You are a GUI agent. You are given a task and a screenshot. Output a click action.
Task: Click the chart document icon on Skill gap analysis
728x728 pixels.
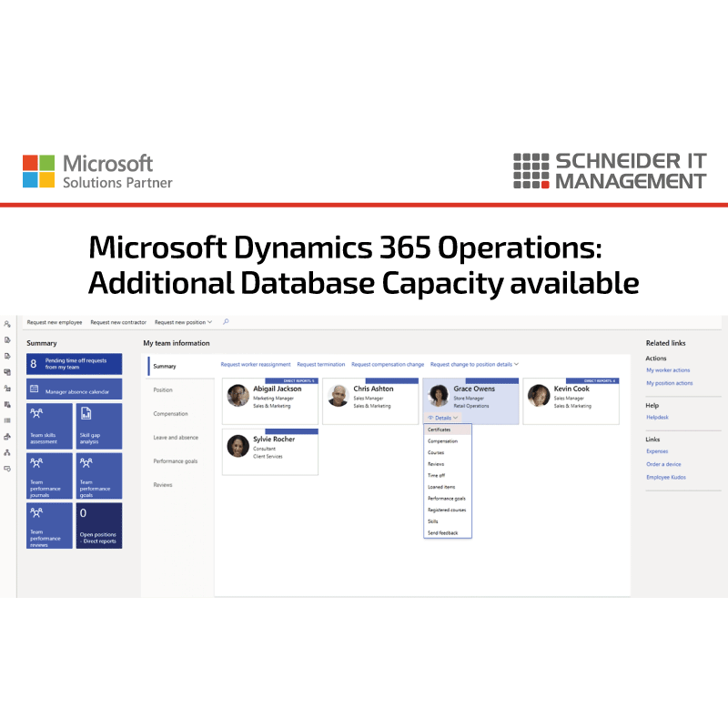point(86,413)
